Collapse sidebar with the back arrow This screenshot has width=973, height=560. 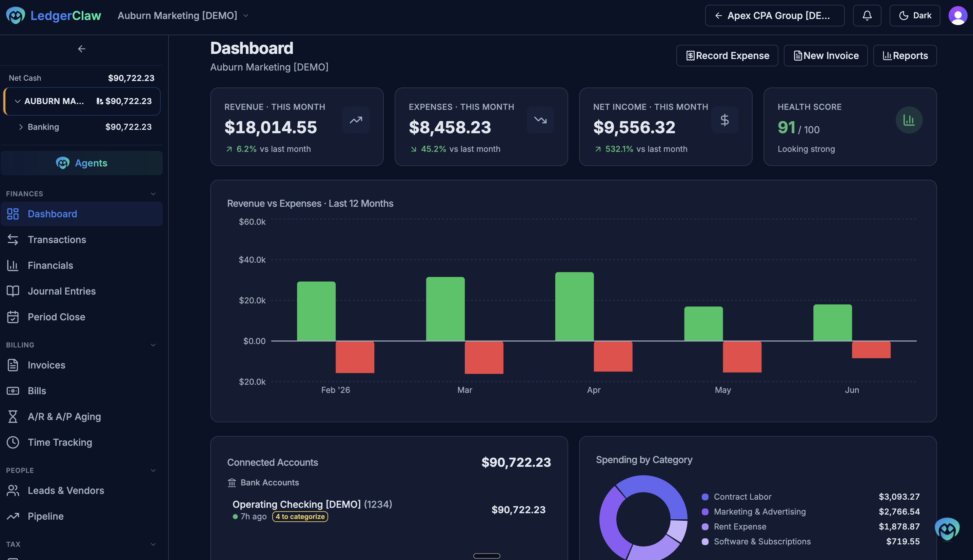81,49
